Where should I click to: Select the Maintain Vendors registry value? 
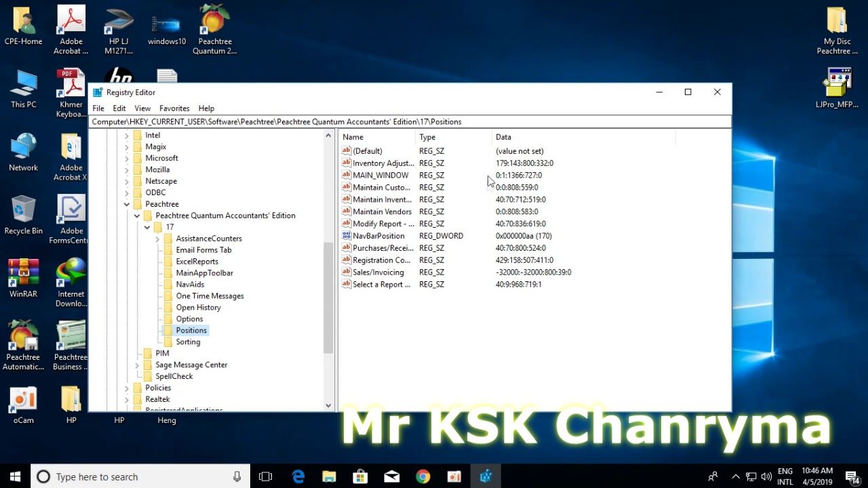pos(382,211)
